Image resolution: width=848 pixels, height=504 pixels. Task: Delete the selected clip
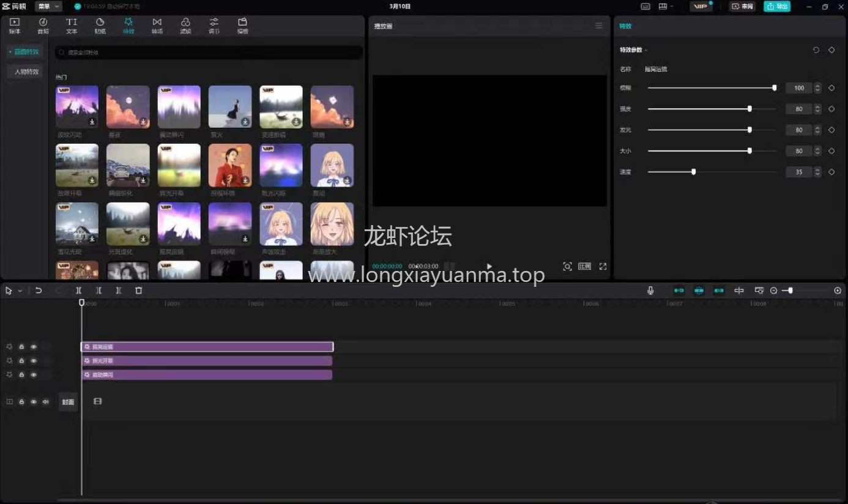138,291
